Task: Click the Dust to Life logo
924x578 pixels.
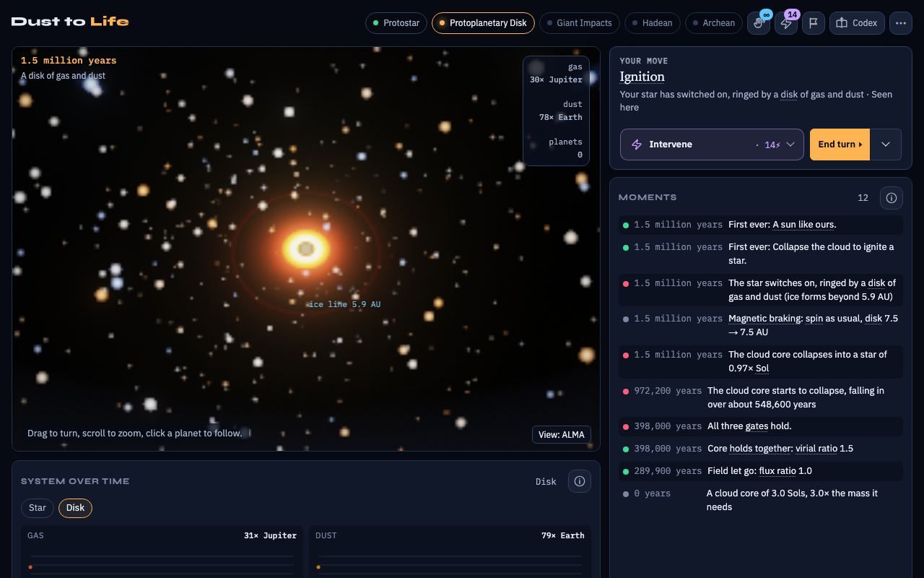Action: point(70,22)
